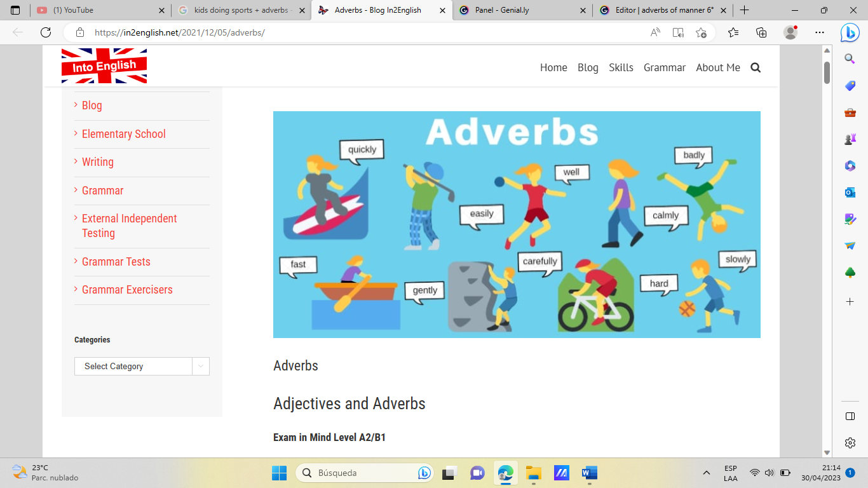Show hidden system tray icons chevron
The image size is (868, 488).
point(706,473)
